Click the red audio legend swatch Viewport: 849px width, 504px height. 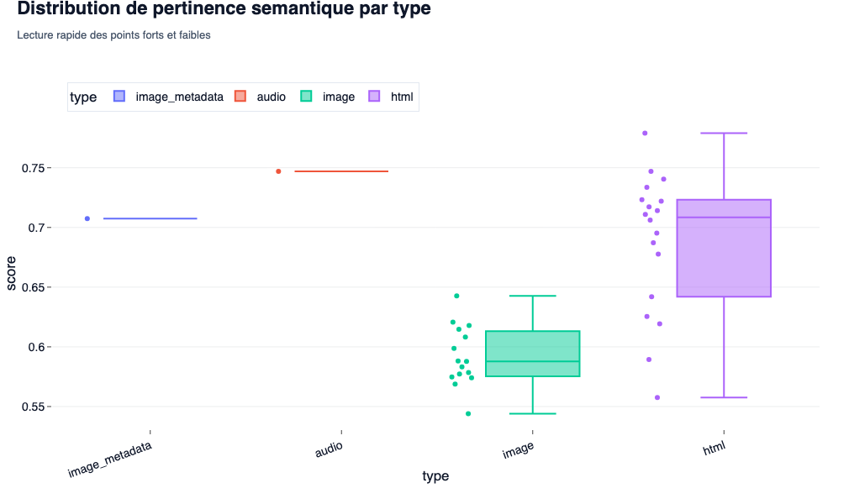pyautogui.click(x=240, y=97)
